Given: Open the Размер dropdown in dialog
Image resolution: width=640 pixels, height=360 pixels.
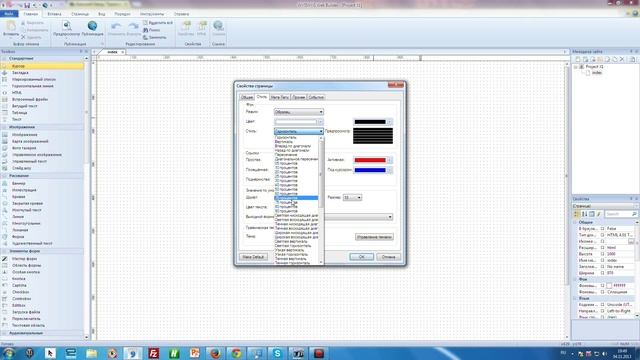Looking at the screenshot, I should click(x=352, y=198).
